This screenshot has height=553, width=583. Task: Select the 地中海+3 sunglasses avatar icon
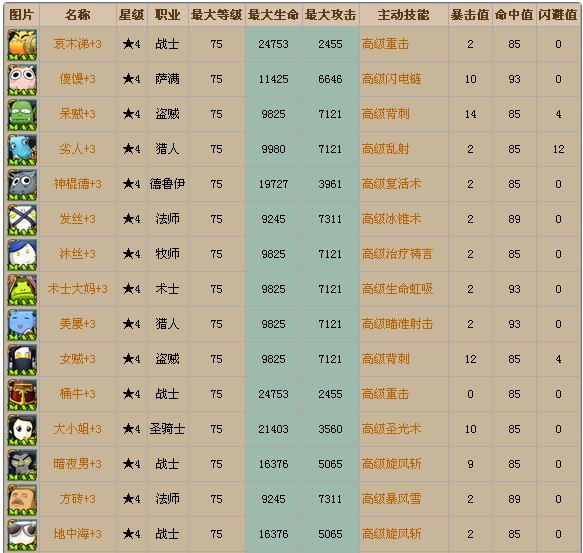tap(22, 534)
